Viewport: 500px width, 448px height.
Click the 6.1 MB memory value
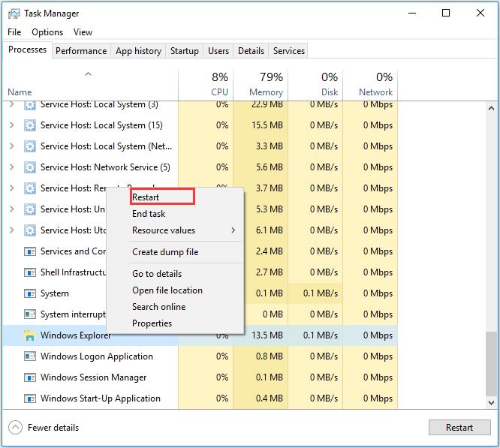(269, 230)
